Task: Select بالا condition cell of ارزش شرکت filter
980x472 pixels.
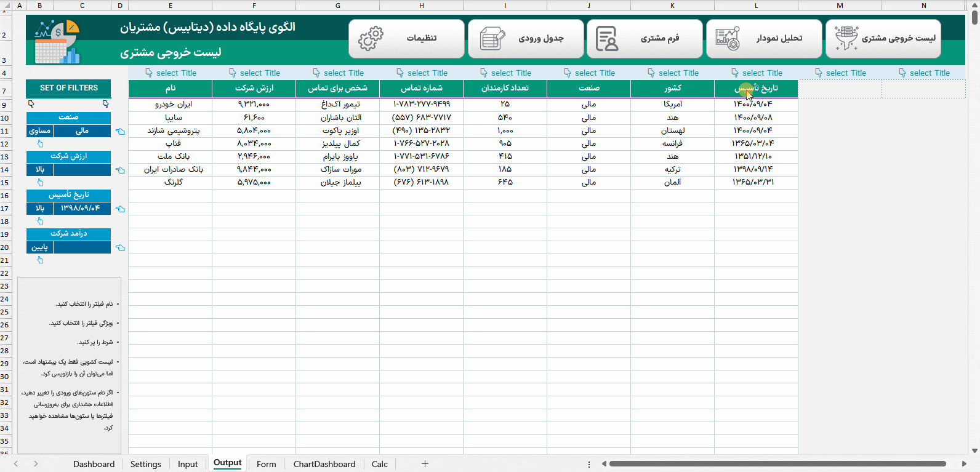Action: (40, 170)
